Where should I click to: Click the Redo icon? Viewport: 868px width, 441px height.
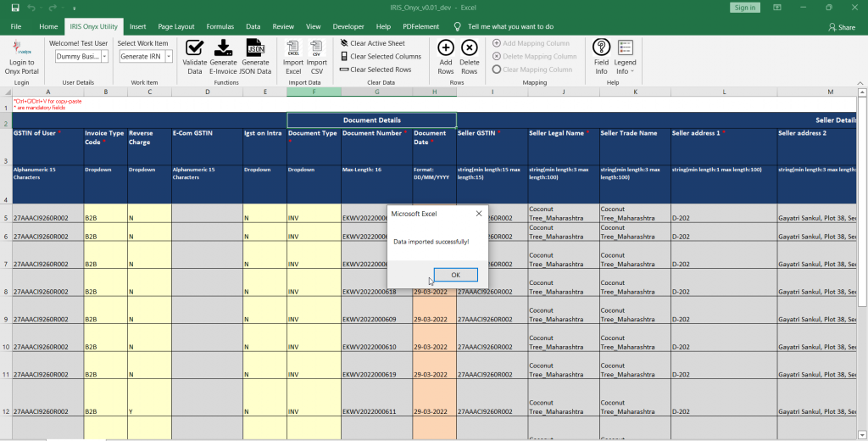53,8
